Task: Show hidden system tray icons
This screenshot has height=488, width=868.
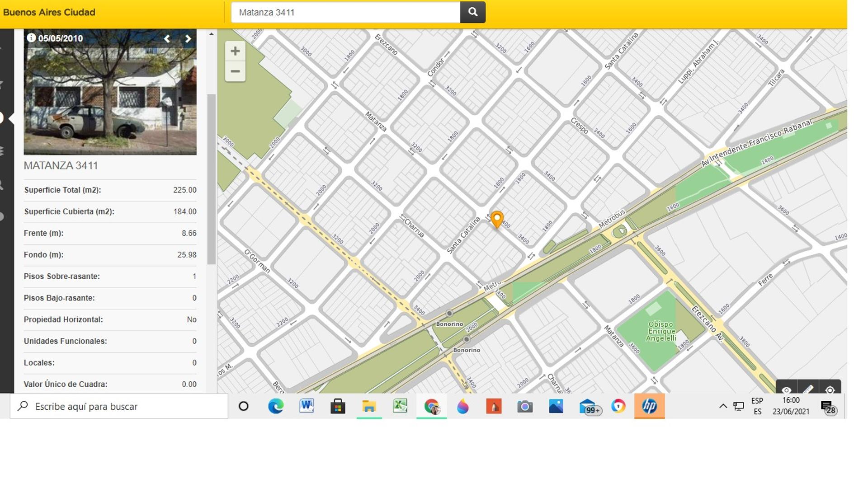Action: tap(723, 406)
